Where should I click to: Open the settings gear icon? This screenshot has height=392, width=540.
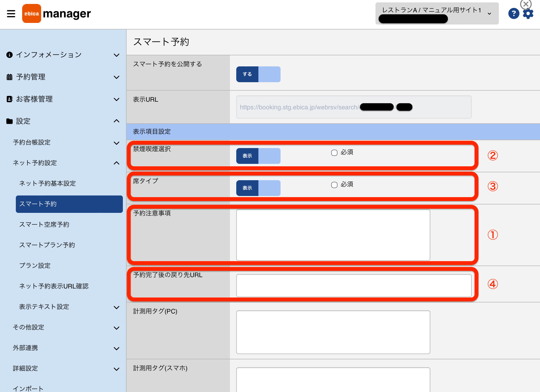[x=528, y=14]
